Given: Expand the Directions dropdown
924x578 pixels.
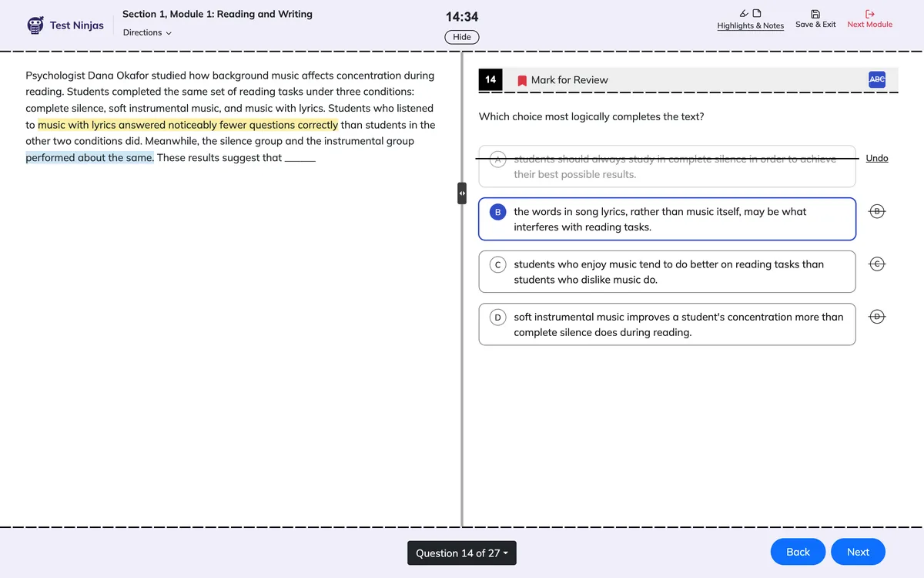Looking at the screenshot, I should [x=147, y=32].
